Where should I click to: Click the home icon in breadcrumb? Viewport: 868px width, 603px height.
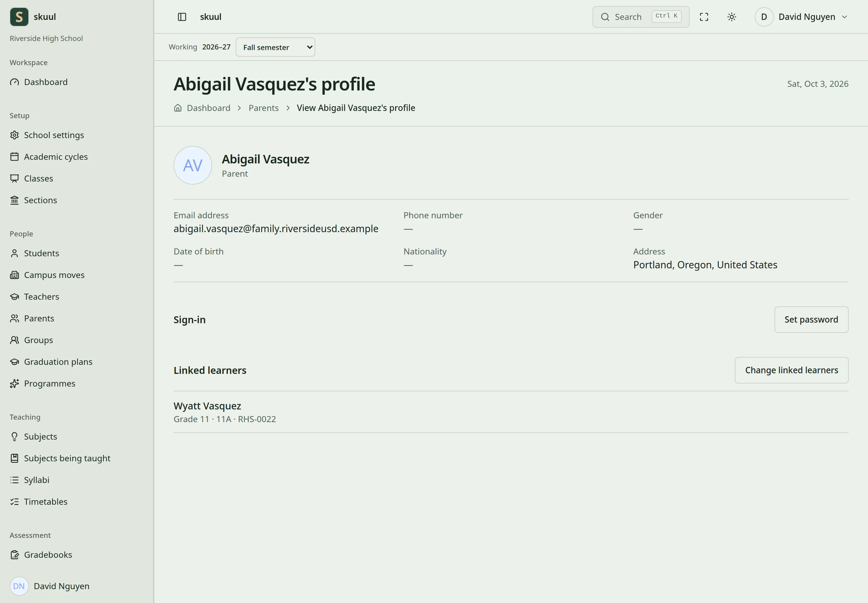(178, 108)
